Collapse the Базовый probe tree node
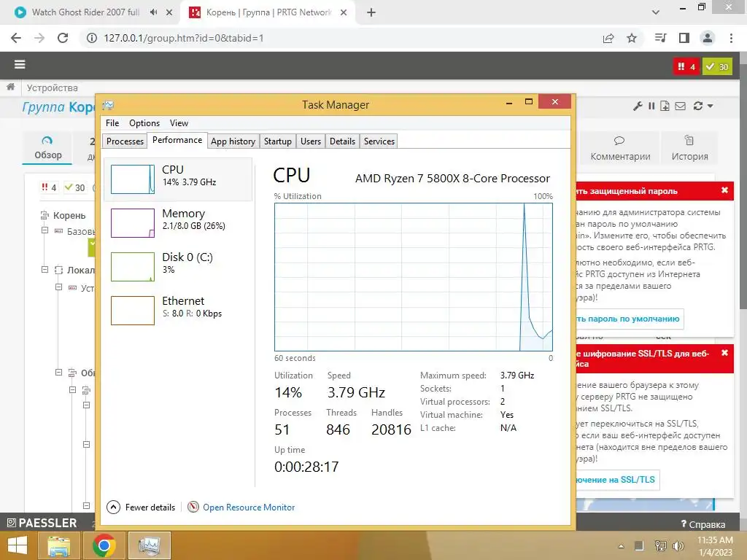747x560 pixels. pos(44,230)
